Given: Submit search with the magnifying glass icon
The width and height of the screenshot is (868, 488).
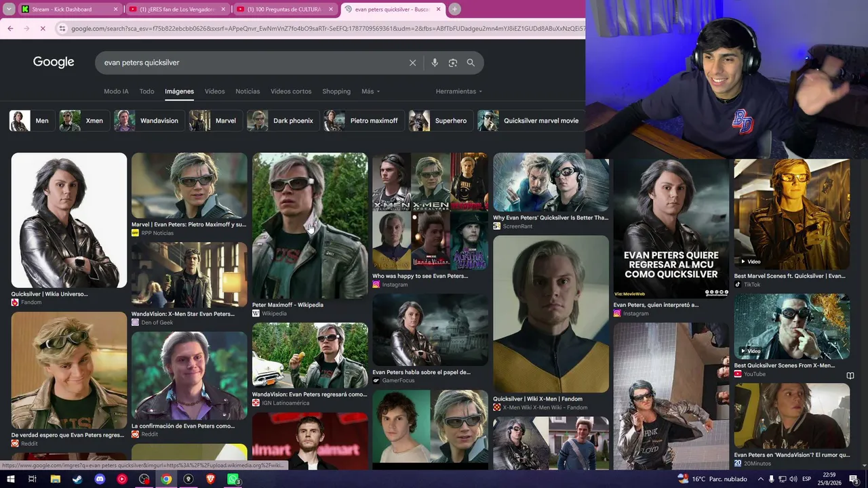Looking at the screenshot, I should (x=471, y=62).
